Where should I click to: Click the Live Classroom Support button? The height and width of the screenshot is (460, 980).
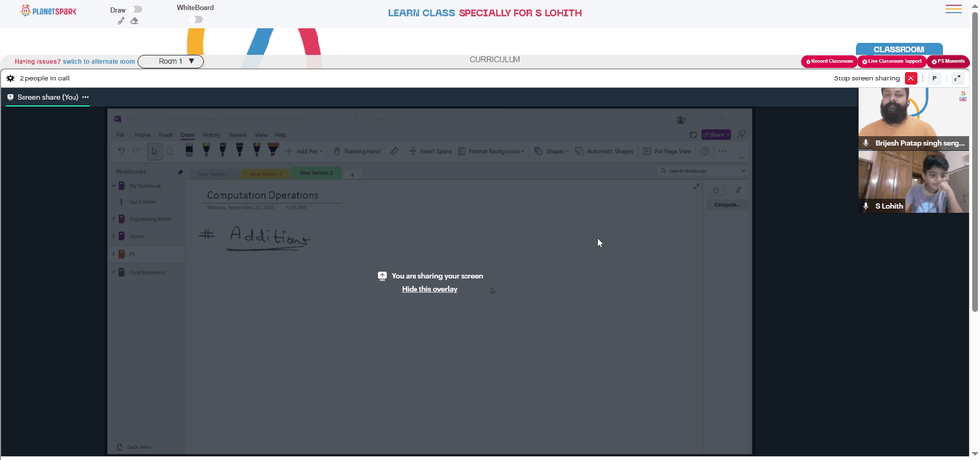click(x=892, y=62)
